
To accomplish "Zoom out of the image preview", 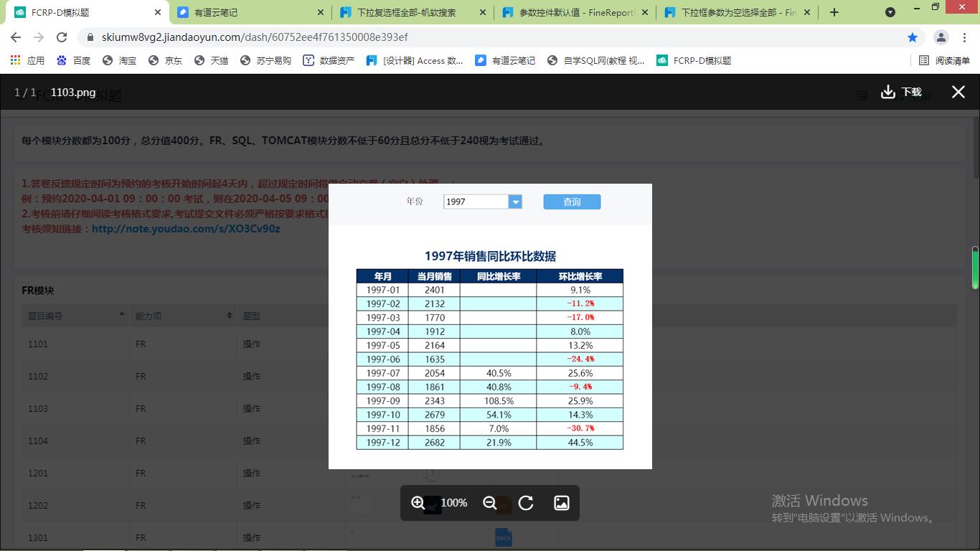I will [x=490, y=503].
